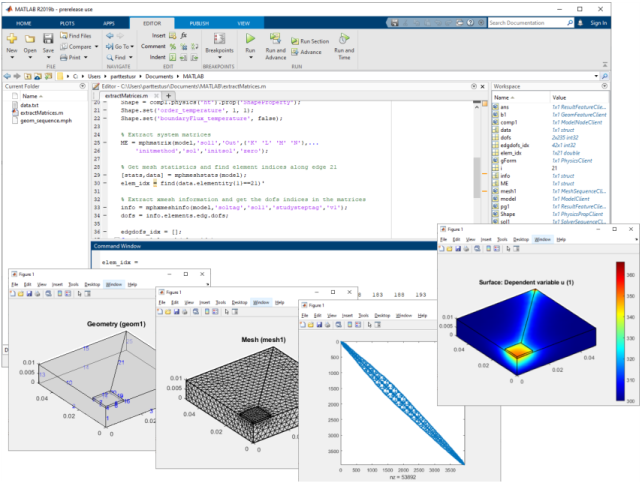Click open folder icon in Surface figure toolbar
This screenshot has width=642, height=483.
coord(450,249)
